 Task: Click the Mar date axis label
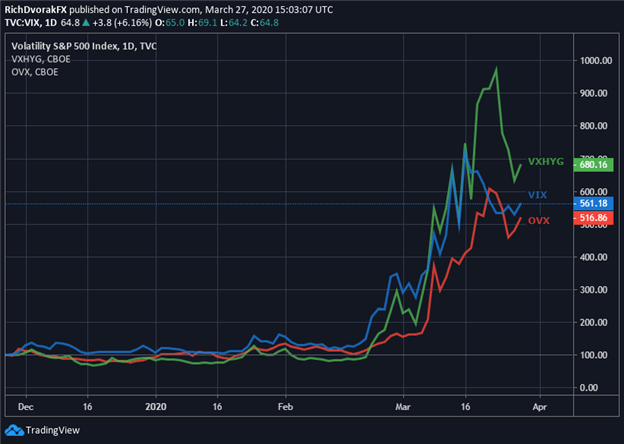403,407
